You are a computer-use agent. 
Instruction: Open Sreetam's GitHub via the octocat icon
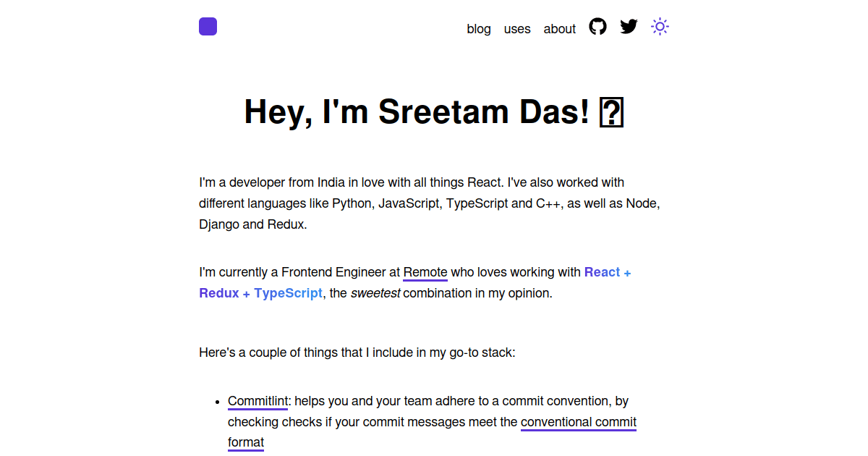coord(597,26)
